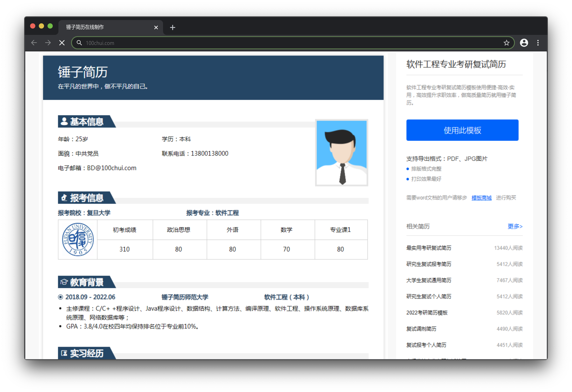
Task: Open a new tab with the plus button
Action: tap(172, 27)
